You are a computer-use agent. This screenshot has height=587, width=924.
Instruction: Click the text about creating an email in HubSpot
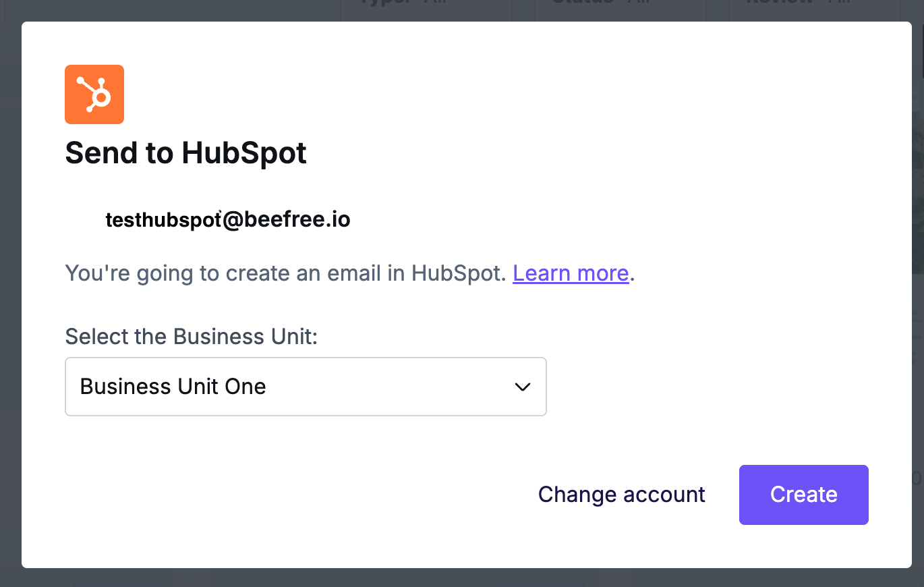285,273
